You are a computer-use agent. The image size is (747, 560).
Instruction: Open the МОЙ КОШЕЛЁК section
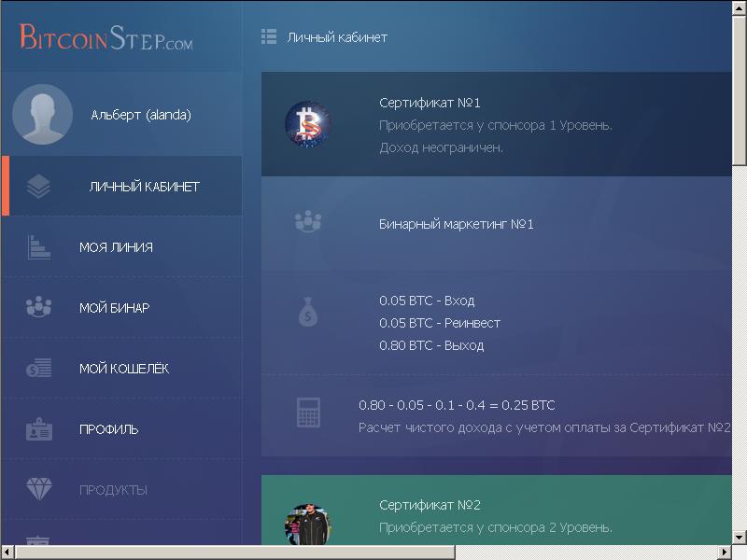coord(121,368)
